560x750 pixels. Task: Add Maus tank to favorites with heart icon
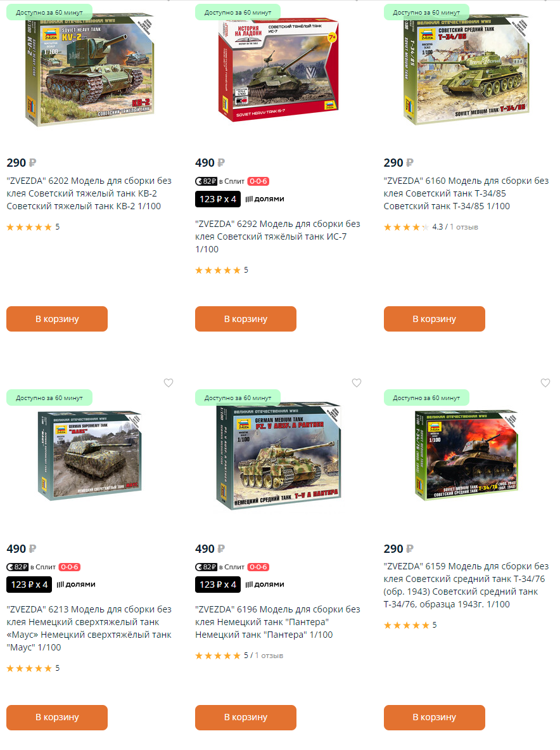tap(169, 383)
